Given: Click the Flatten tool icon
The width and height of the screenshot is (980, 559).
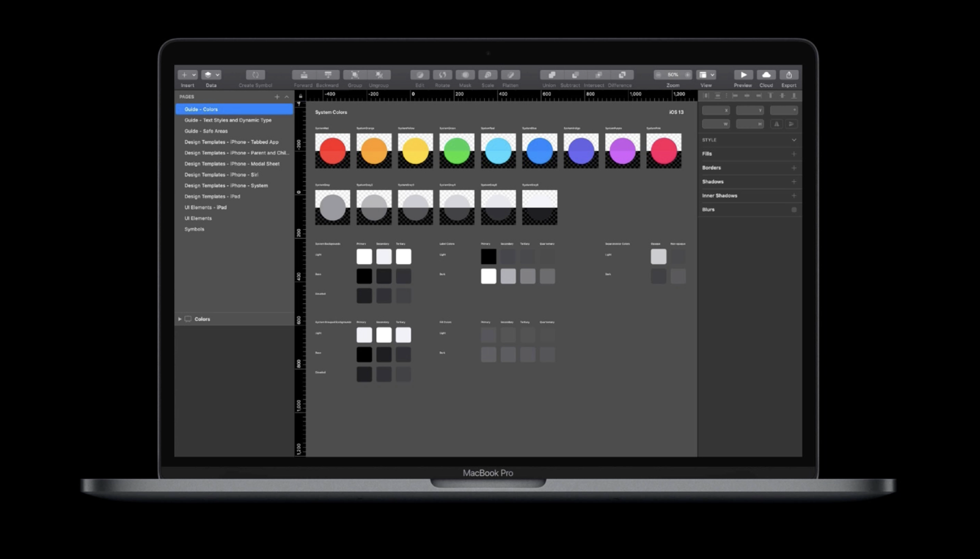Looking at the screenshot, I should pyautogui.click(x=510, y=75).
